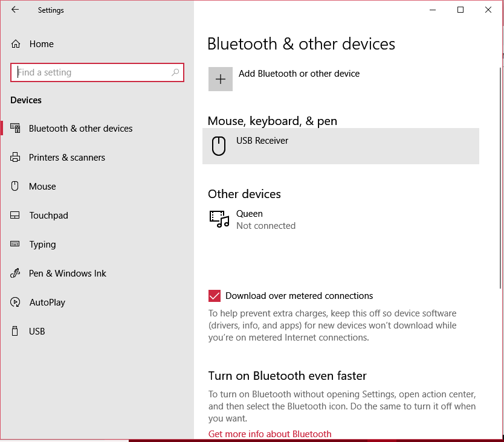Click the back arrow in the title bar
This screenshot has height=442, width=504.
tap(15, 10)
